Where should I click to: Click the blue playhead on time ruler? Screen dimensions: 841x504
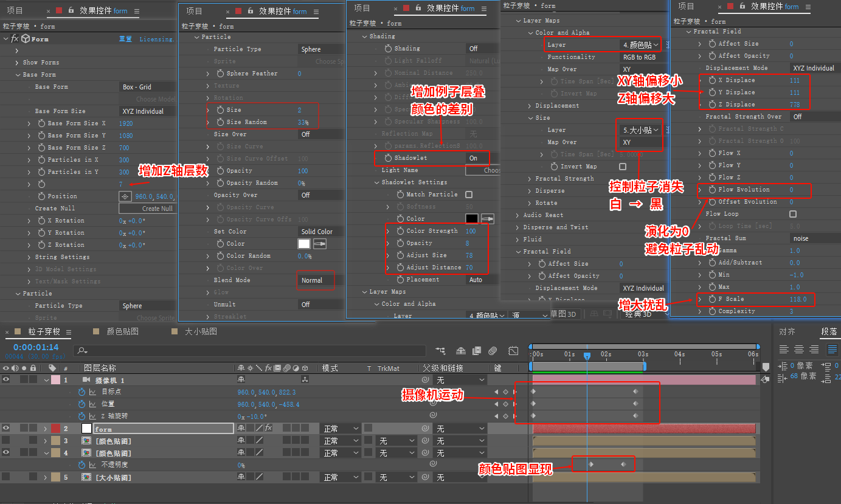coord(587,356)
